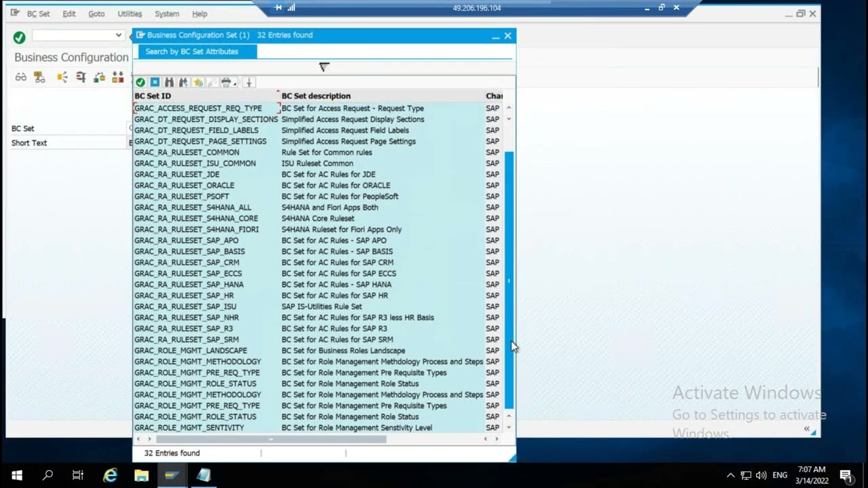The image size is (868, 488).
Task: Show hidden system tray icons chevron
Action: click(730, 475)
